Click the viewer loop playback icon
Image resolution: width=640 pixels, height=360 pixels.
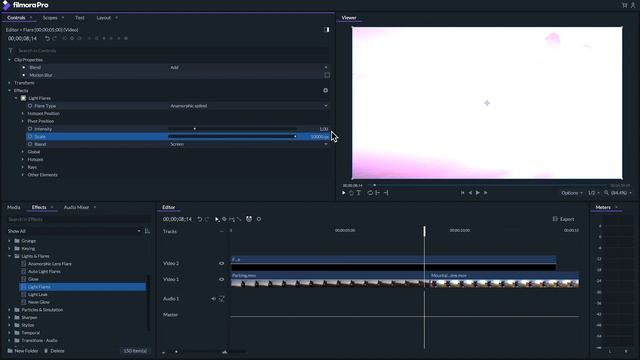coord(370,193)
